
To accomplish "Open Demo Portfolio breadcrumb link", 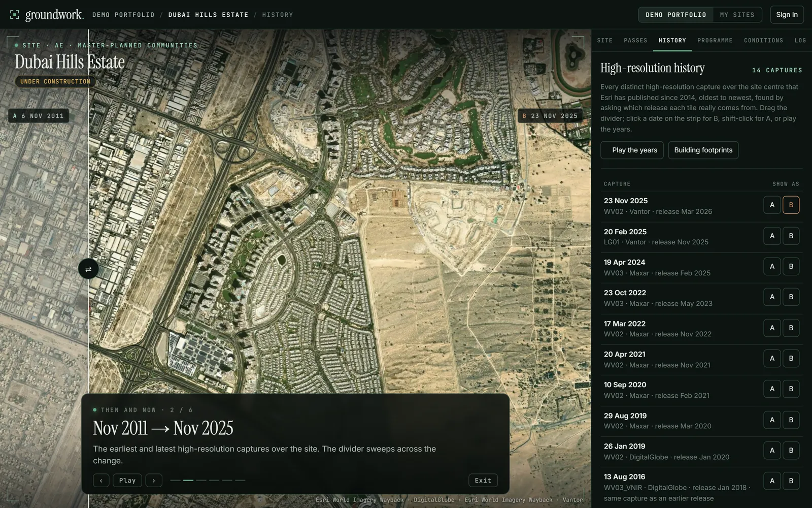I will coord(123,15).
